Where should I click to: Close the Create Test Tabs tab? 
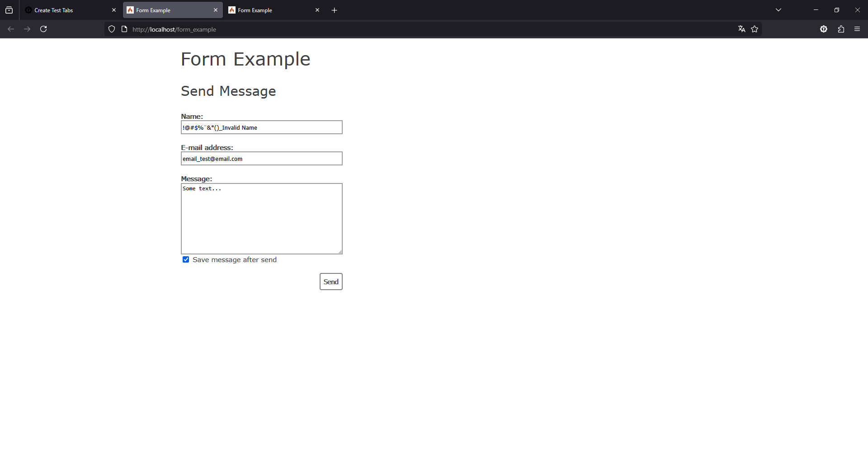pos(114,10)
